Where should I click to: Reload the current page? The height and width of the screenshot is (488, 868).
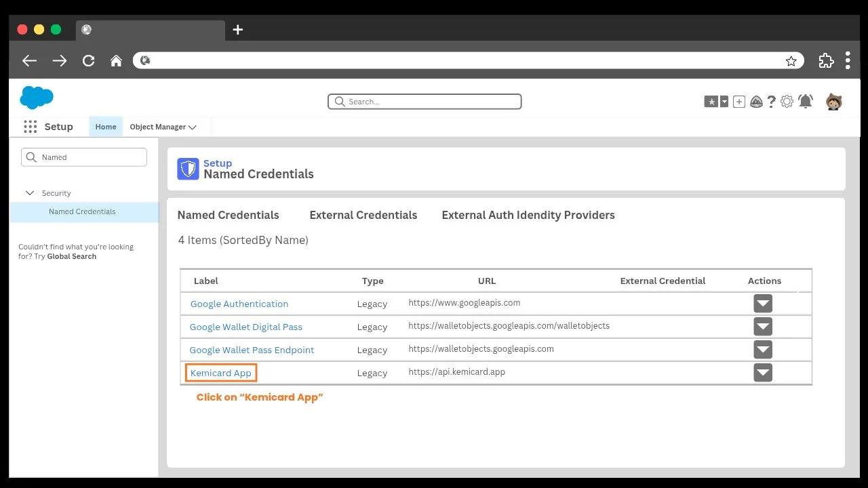(88, 60)
